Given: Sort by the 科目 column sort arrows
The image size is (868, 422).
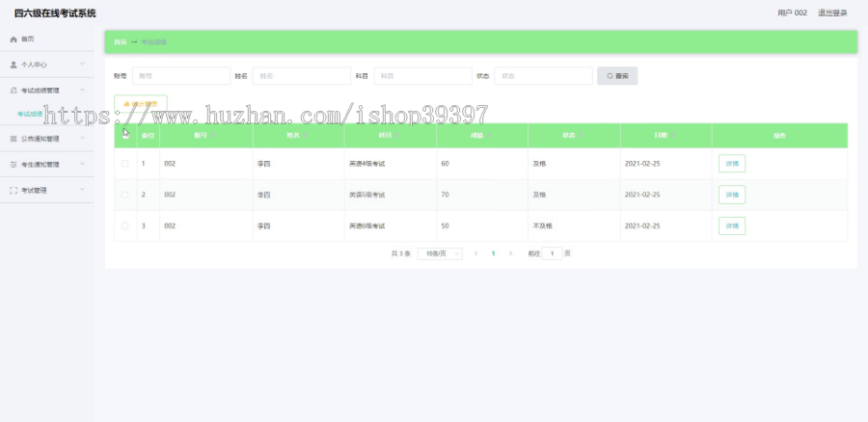Looking at the screenshot, I should point(397,136).
